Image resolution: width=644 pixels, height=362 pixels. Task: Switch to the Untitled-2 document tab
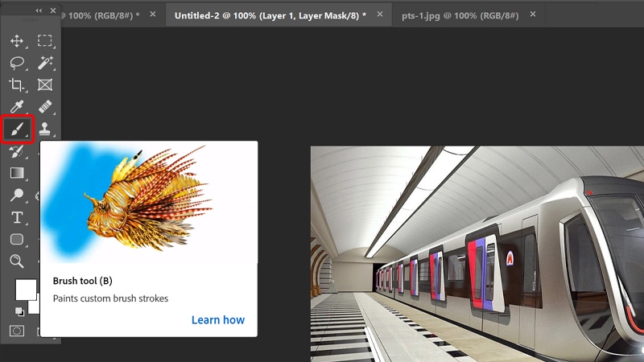coord(270,15)
